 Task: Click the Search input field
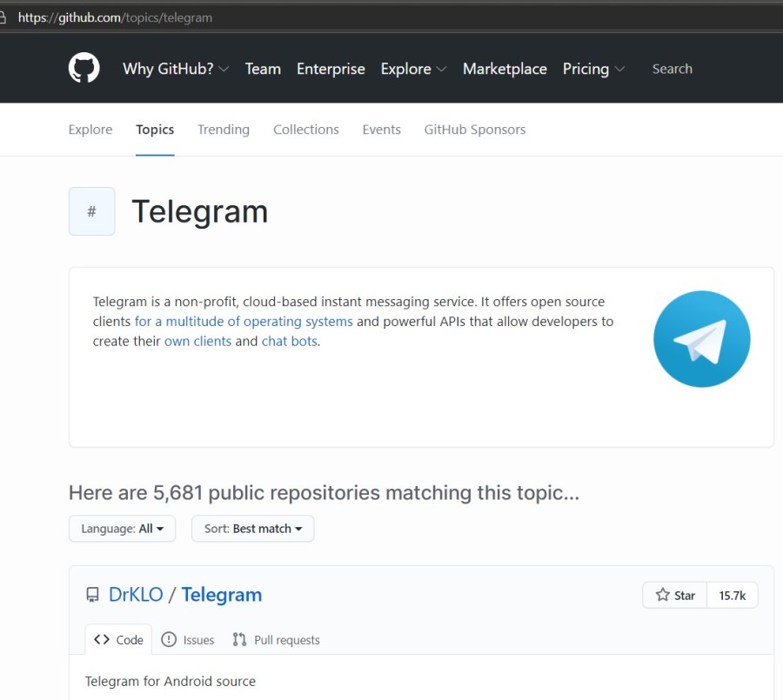click(x=696, y=69)
